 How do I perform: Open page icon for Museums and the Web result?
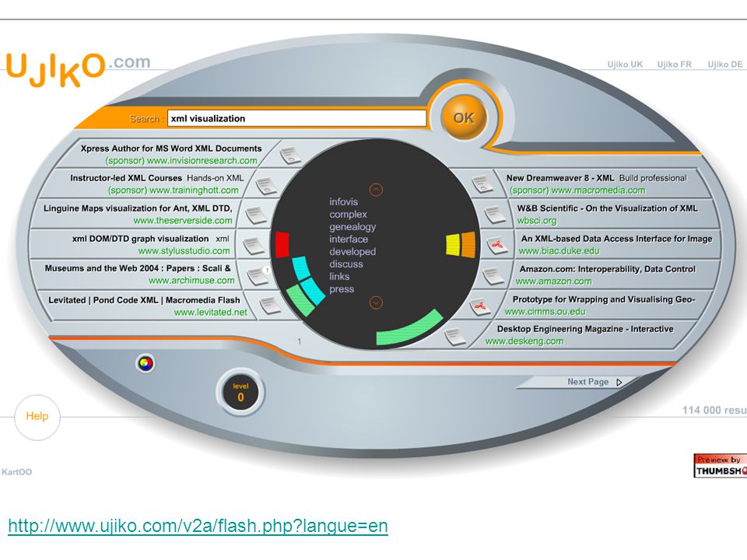[258, 275]
